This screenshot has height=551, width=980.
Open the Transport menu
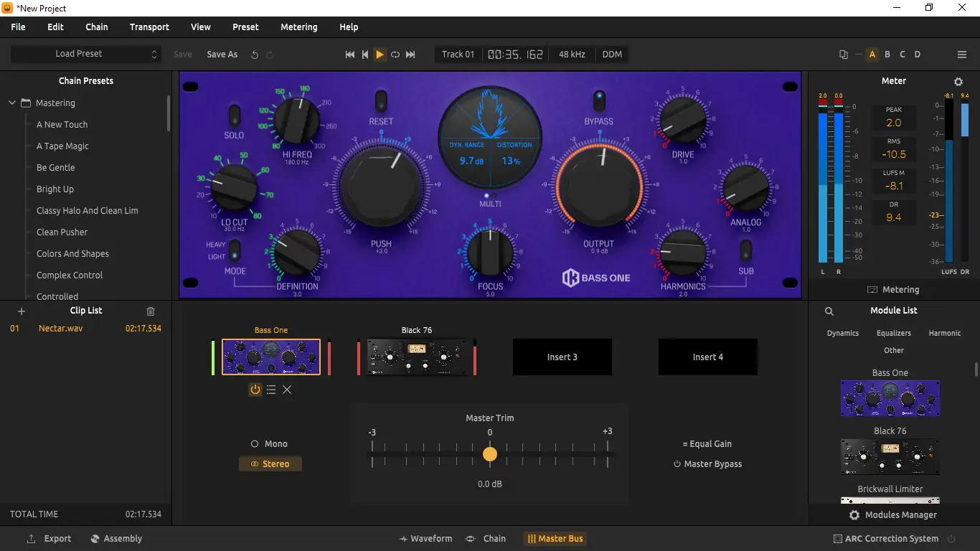pyautogui.click(x=149, y=27)
